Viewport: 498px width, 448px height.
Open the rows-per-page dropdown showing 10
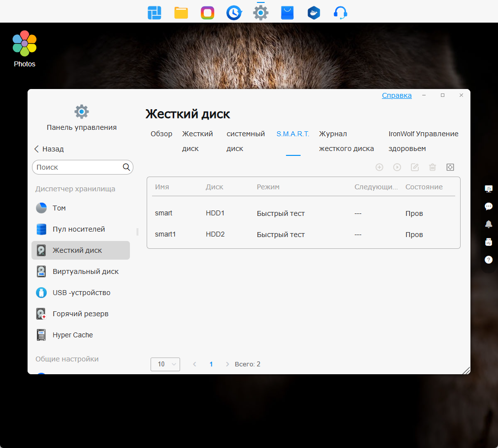(165, 364)
